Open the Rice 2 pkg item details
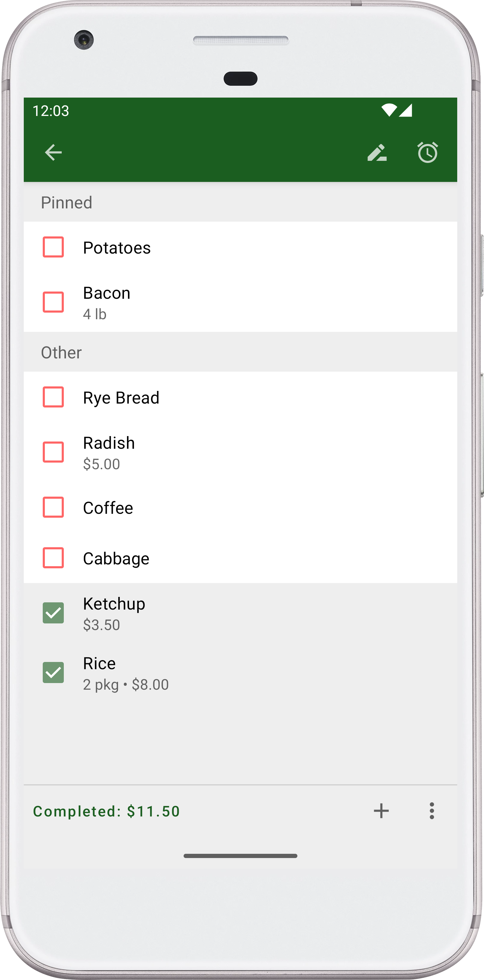Image resolution: width=484 pixels, height=980 pixels. point(126,673)
